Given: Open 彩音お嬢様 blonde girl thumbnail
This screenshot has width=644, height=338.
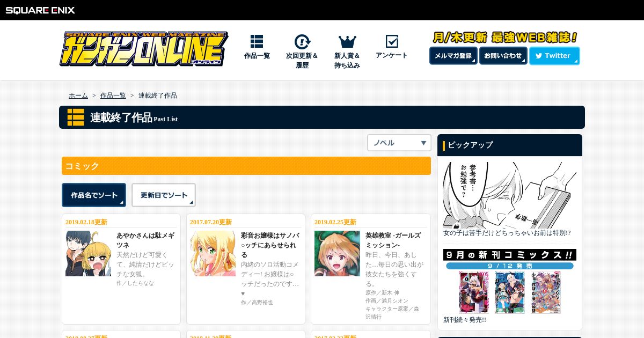Looking at the screenshot, I should (213, 253).
